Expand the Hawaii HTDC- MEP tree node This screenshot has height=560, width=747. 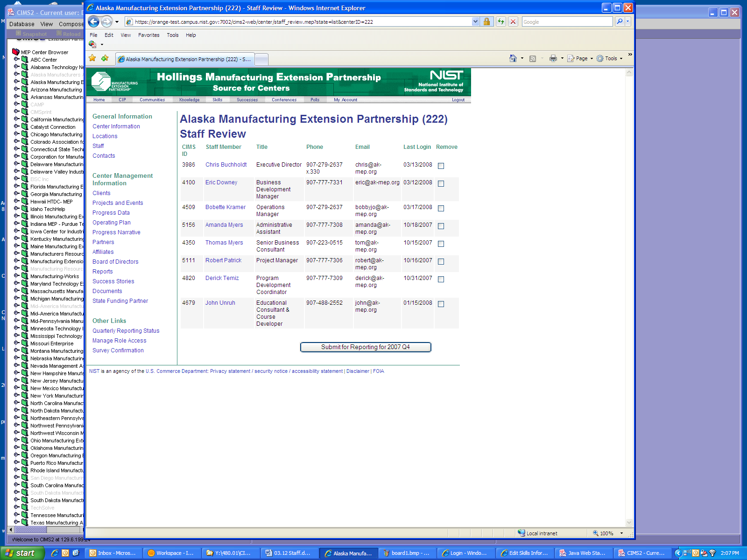(x=16, y=201)
